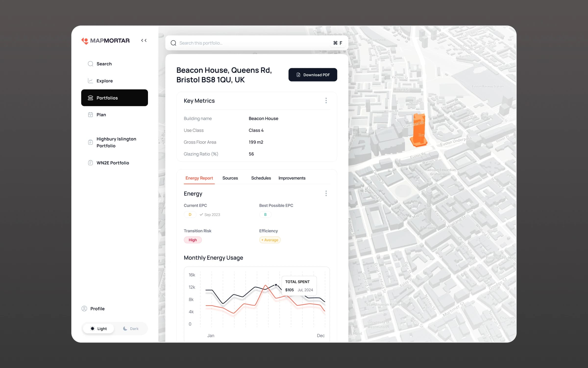Click the High transition risk badge
The height and width of the screenshot is (368, 588).
point(193,240)
